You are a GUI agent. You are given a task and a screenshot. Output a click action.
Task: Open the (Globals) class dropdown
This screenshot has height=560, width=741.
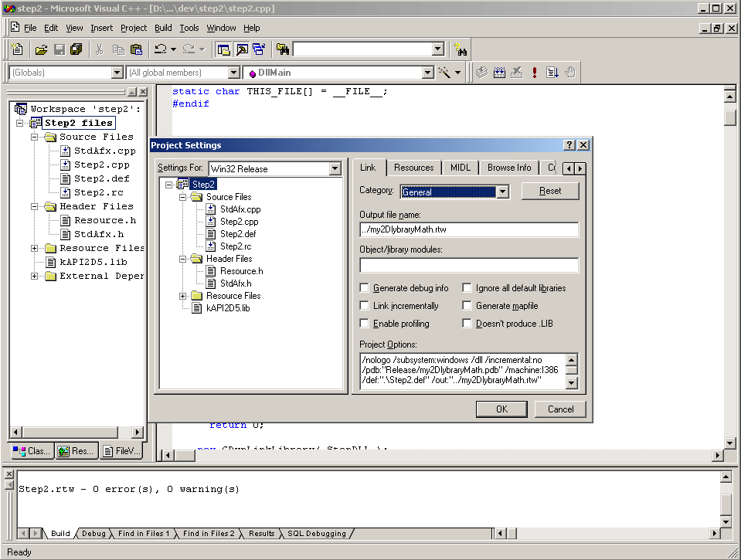coord(117,73)
